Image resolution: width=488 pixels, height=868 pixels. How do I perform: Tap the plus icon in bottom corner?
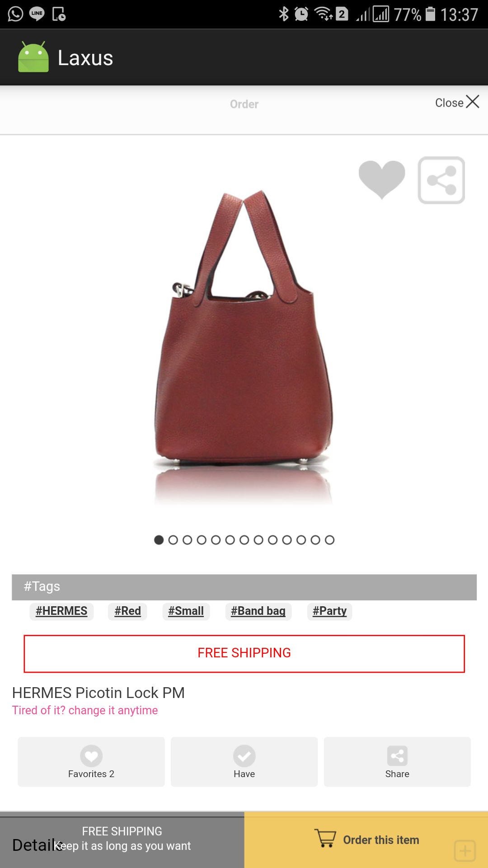(x=465, y=851)
